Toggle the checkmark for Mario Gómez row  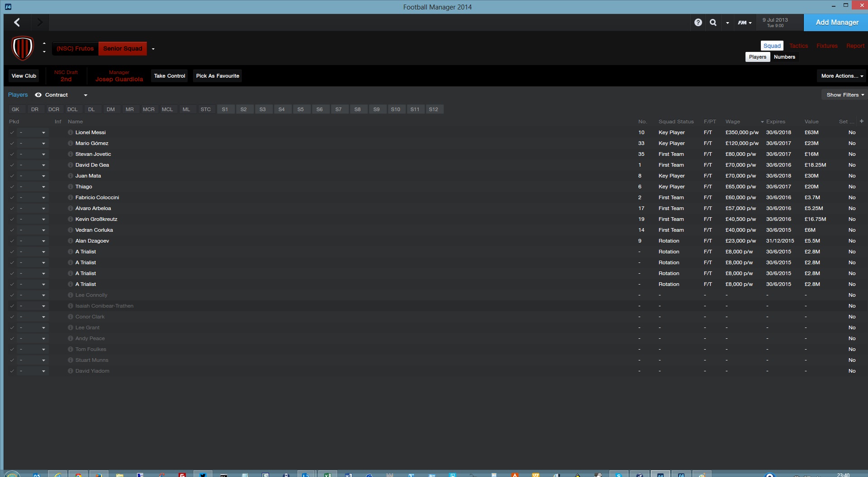12,143
